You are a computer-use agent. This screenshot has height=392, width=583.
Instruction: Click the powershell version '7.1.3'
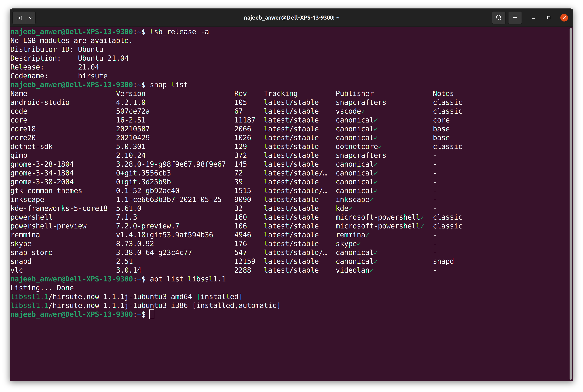126,217
